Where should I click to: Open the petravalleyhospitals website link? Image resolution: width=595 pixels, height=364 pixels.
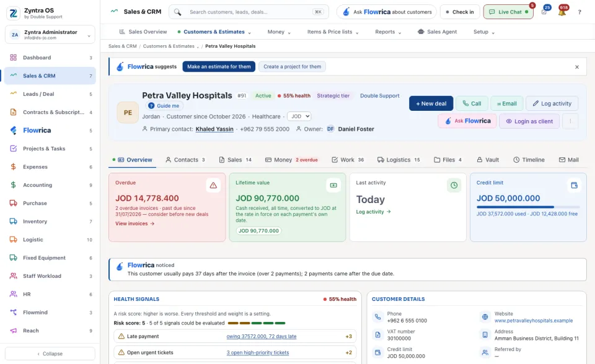click(534, 321)
